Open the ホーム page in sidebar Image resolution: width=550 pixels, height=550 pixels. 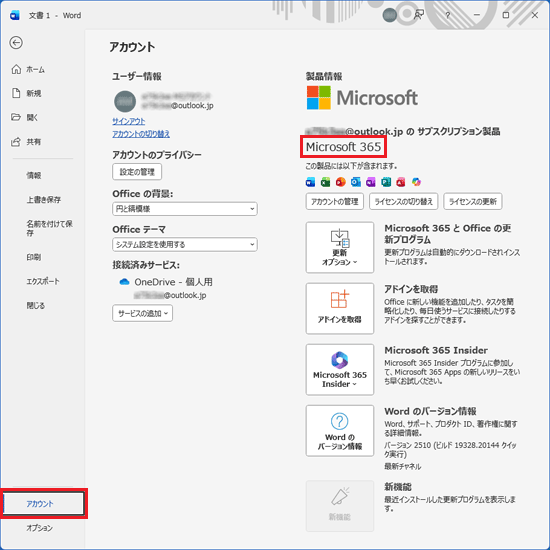pyautogui.click(x=28, y=69)
